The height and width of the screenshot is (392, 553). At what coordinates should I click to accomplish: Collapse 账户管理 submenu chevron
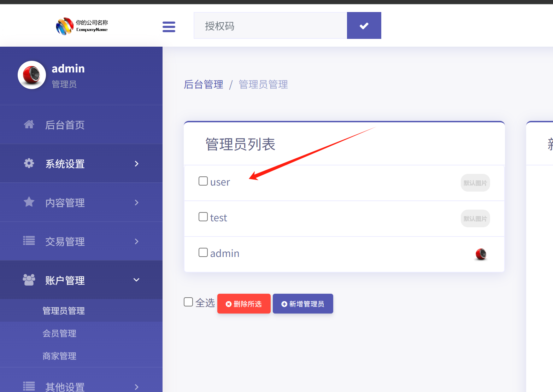pos(136,280)
